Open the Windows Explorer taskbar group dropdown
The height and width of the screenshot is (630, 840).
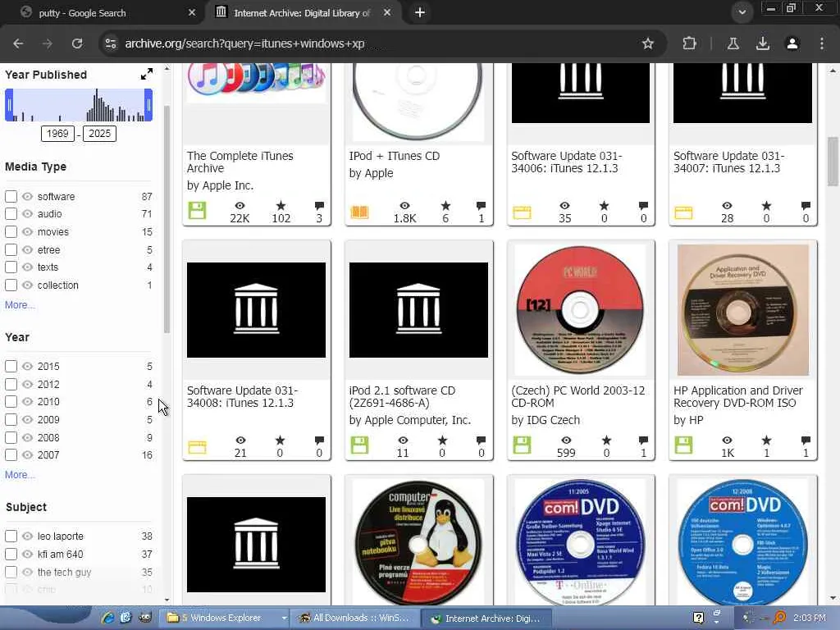[x=284, y=618]
